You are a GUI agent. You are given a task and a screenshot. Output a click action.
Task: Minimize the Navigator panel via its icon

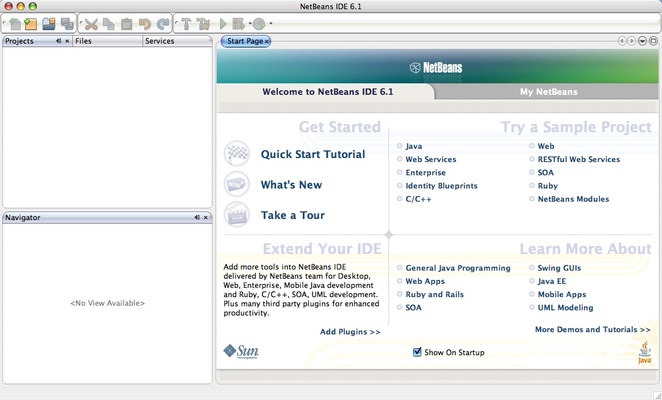(197, 218)
